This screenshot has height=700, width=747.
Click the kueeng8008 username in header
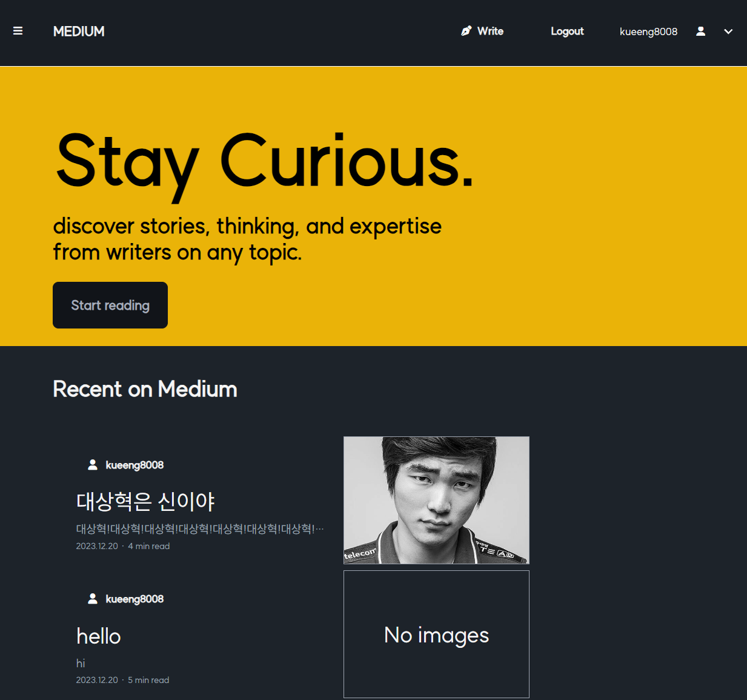click(648, 32)
